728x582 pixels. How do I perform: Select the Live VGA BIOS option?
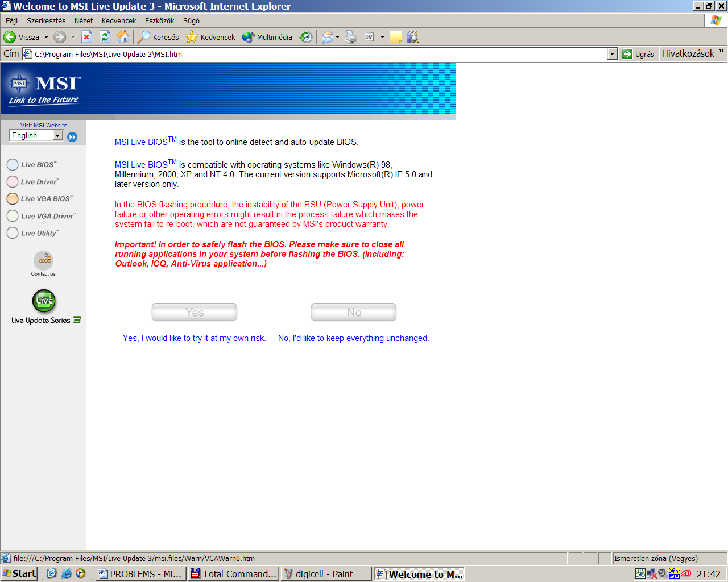40,199
